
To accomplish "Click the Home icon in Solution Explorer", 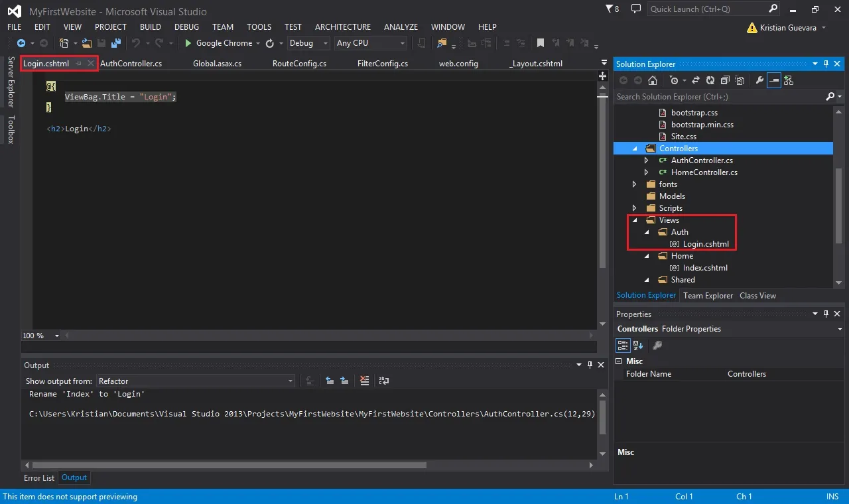I will 653,80.
